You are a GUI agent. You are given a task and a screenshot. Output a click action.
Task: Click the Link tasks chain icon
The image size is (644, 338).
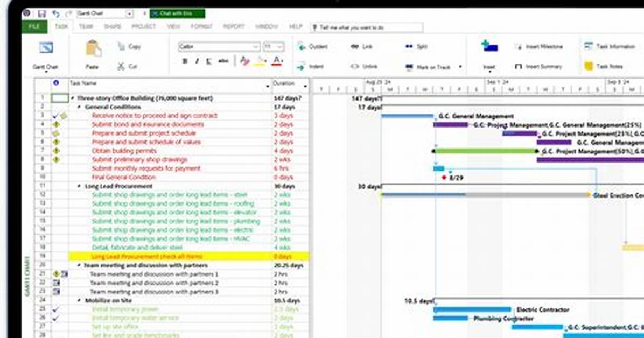tap(355, 46)
